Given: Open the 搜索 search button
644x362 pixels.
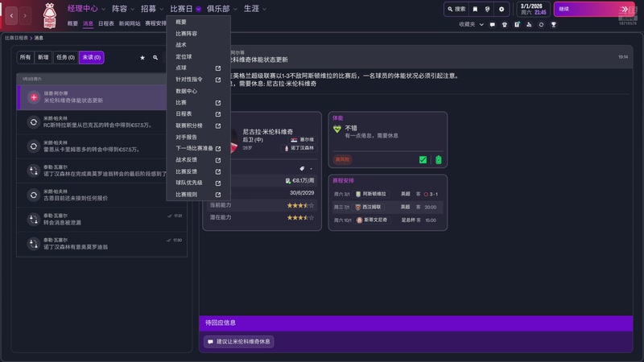Looking at the screenshot, I should tap(456, 9).
